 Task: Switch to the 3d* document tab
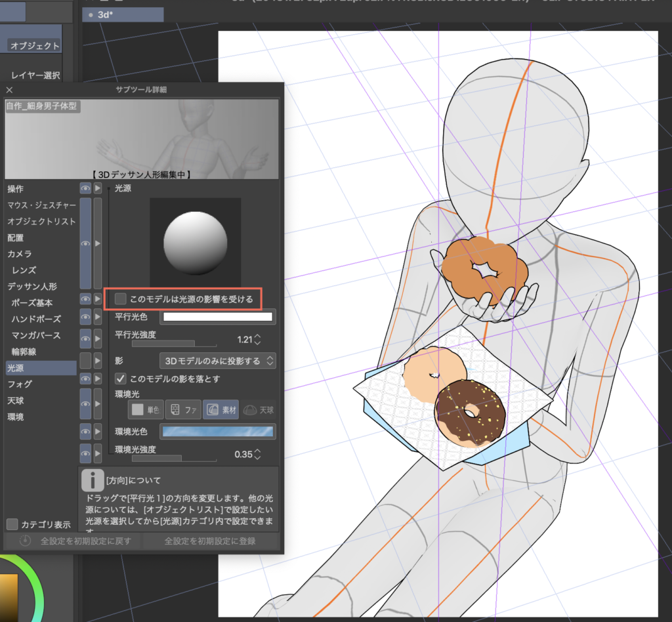[123, 14]
